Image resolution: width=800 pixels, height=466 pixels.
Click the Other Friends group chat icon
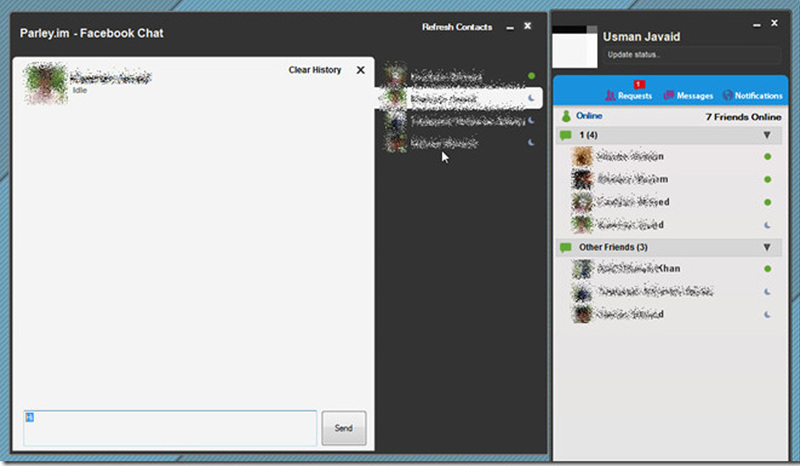pos(565,248)
